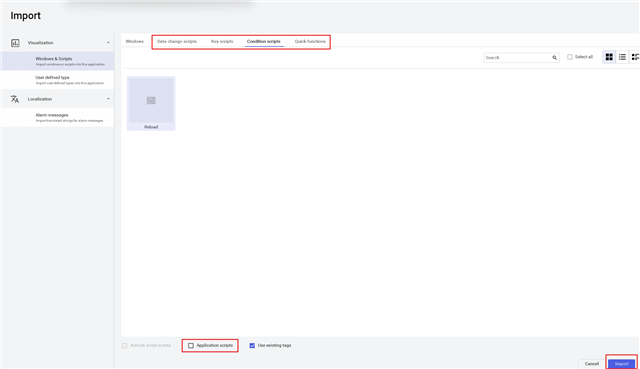Screen dimensions: 640x369
Task: Switch to Quick functions tab
Action: click(310, 42)
